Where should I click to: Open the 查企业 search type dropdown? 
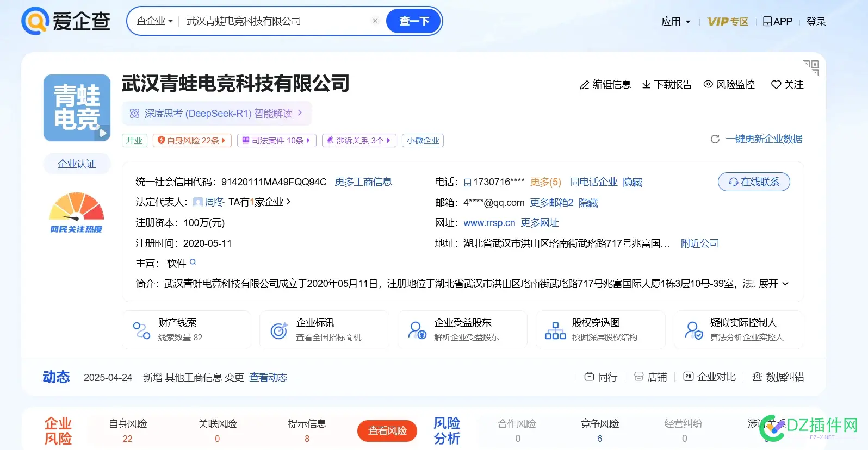(x=154, y=21)
